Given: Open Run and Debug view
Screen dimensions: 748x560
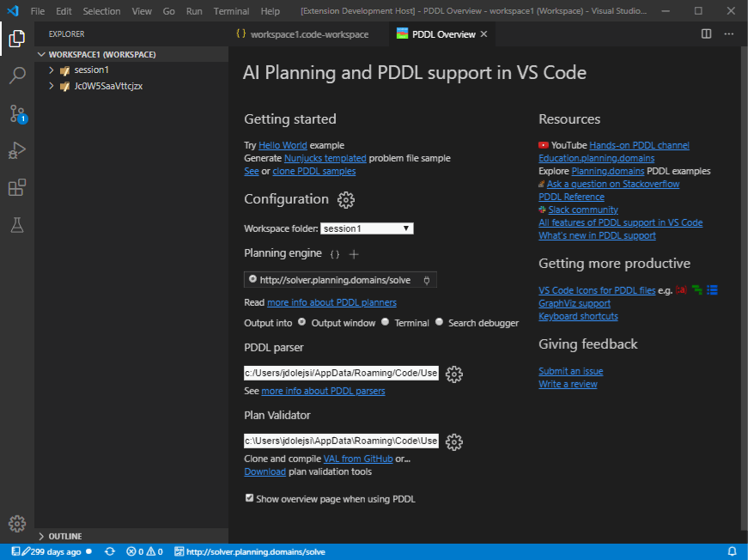Looking at the screenshot, I should (17, 150).
